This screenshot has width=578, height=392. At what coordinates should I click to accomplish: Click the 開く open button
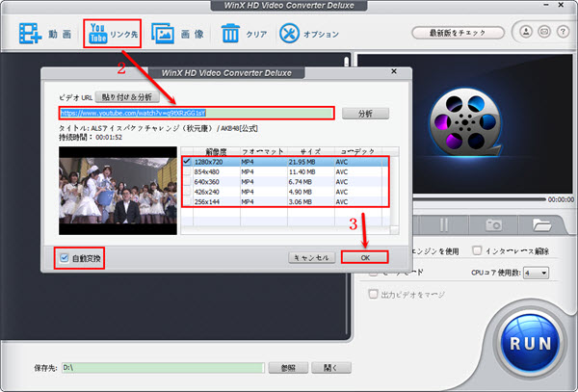point(331,367)
